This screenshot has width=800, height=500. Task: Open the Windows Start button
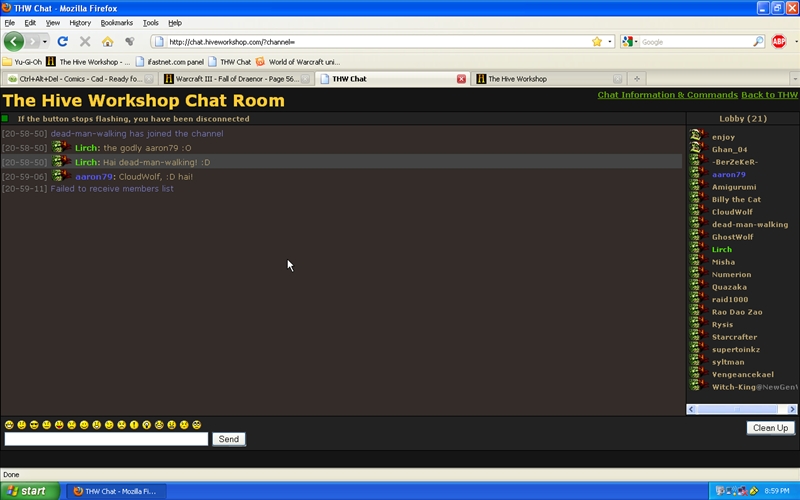30,491
